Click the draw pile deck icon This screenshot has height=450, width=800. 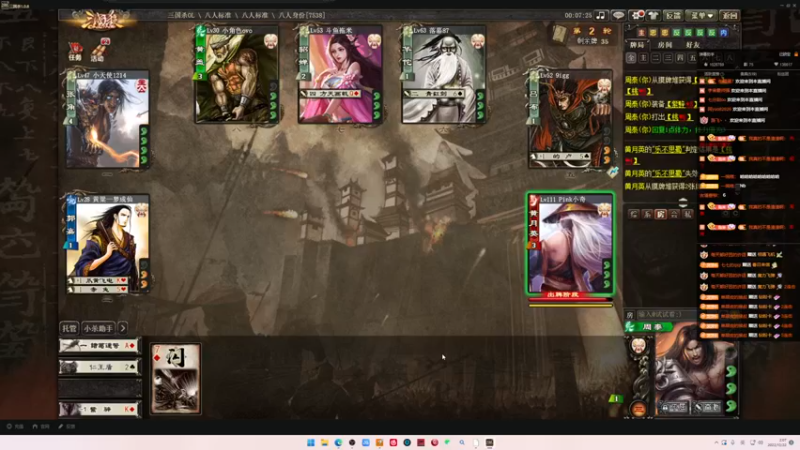point(560,34)
